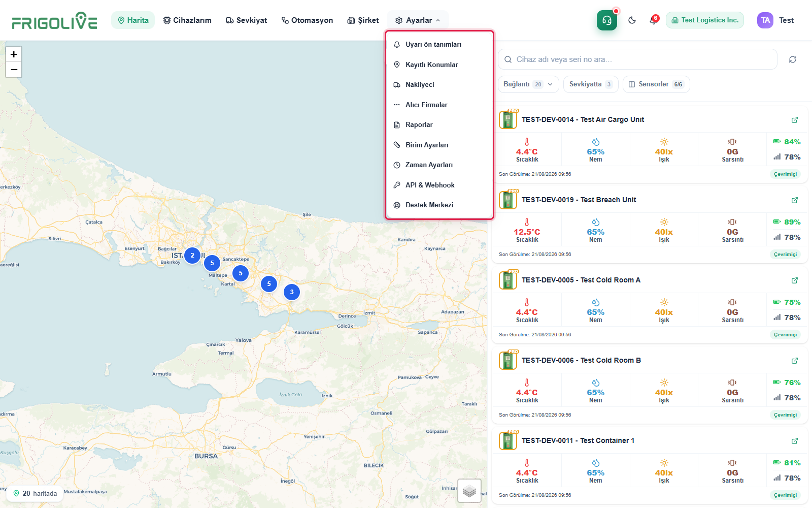
Task: Open the TA user avatar menu
Action: 765,20
